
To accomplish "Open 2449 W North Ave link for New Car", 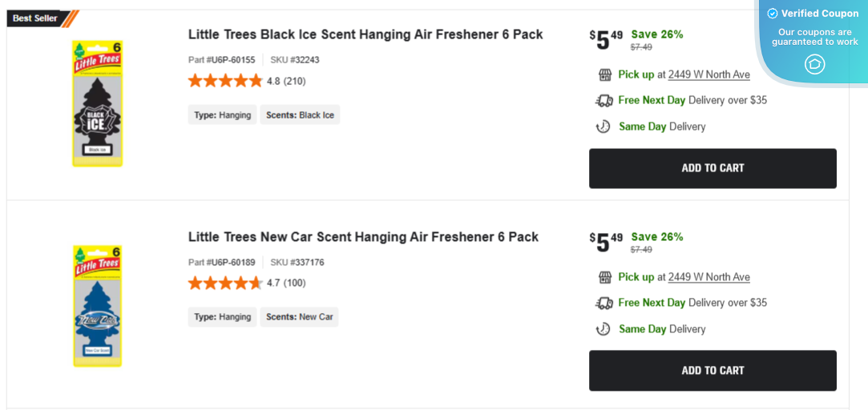I will coord(709,277).
